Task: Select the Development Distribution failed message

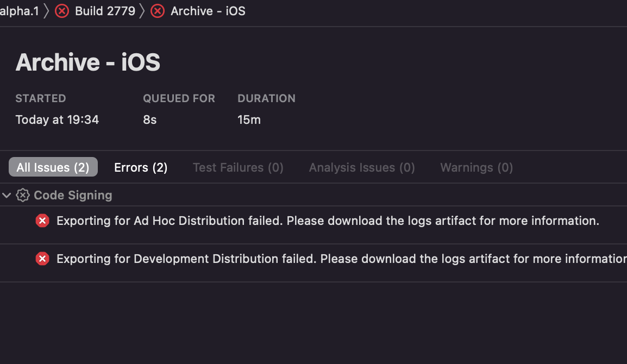Action: [x=341, y=259]
